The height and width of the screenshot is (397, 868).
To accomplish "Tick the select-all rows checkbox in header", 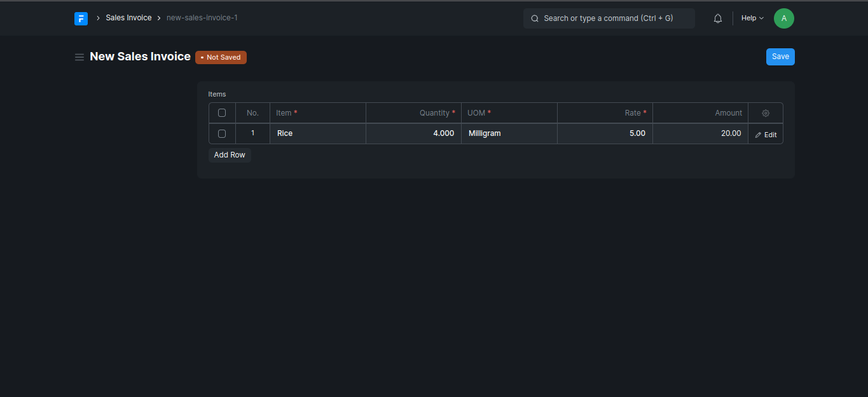I will click(222, 113).
